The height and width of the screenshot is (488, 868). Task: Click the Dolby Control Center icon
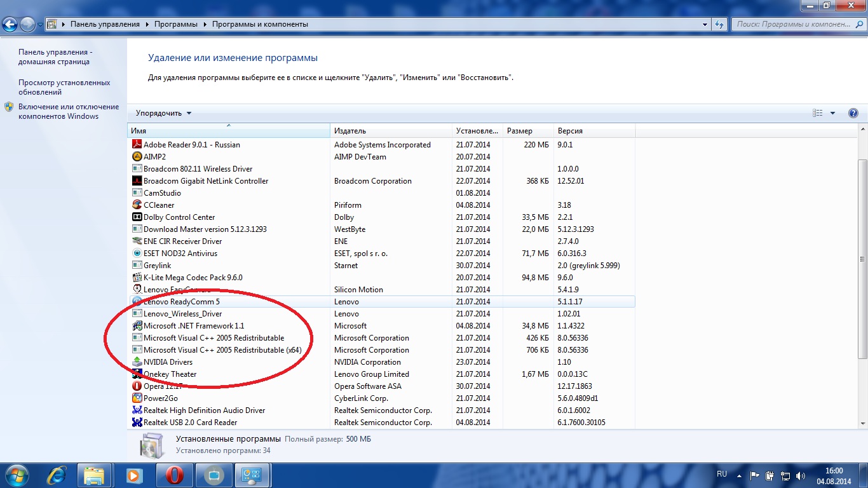pos(137,217)
